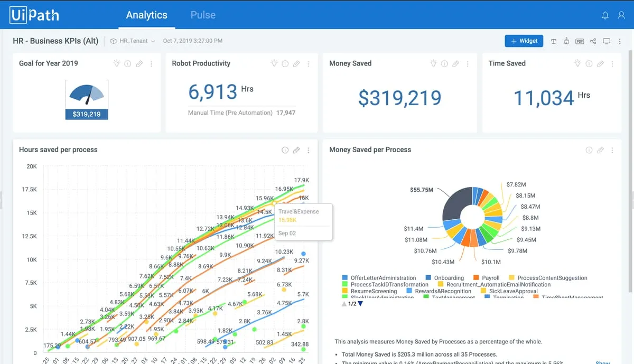Click the UiPath logo
634x364 pixels.
pos(34,15)
